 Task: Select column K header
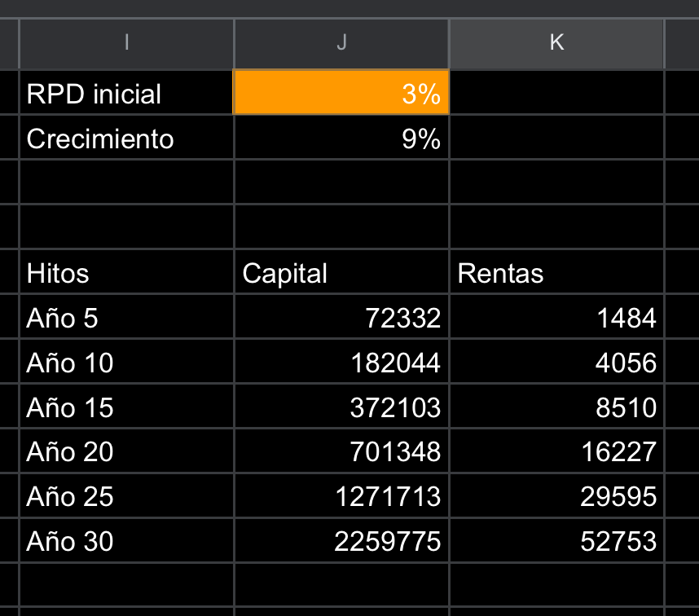(556, 43)
